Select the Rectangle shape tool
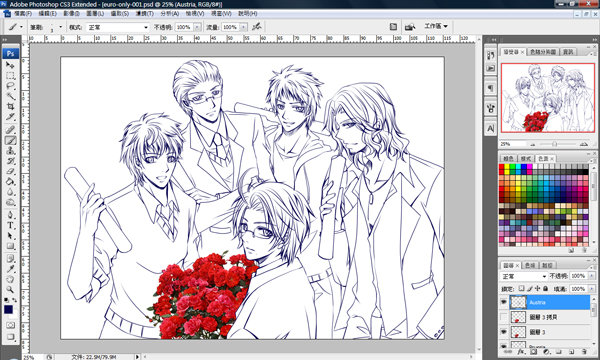Screen dimensions: 600x360 tap(10, 246)
